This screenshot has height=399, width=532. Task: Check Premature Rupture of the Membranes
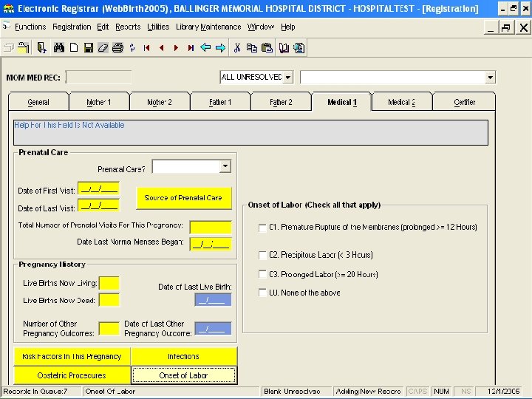click(x=262, y=228)
